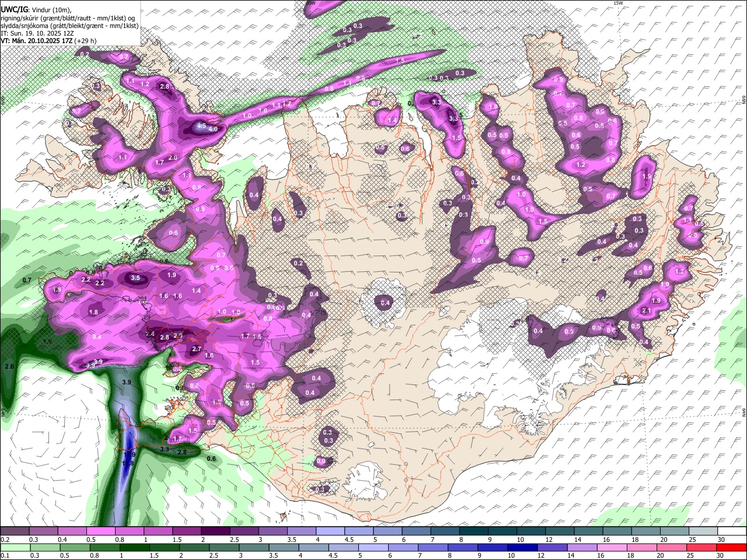Select the white 30 swatch in the purple snow legend row
Image resolution: width=747 pixels, height=560 pixels.
[732, 531]
